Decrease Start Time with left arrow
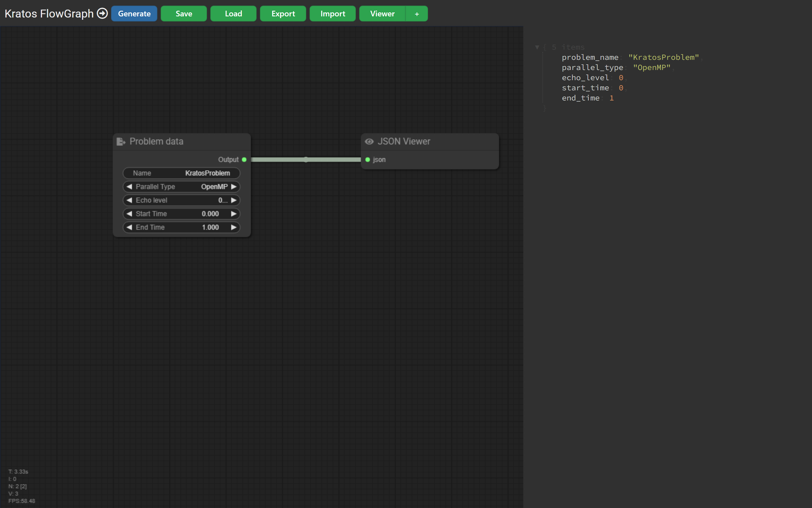This screenshot has width=812, height=508. point(129,214)
